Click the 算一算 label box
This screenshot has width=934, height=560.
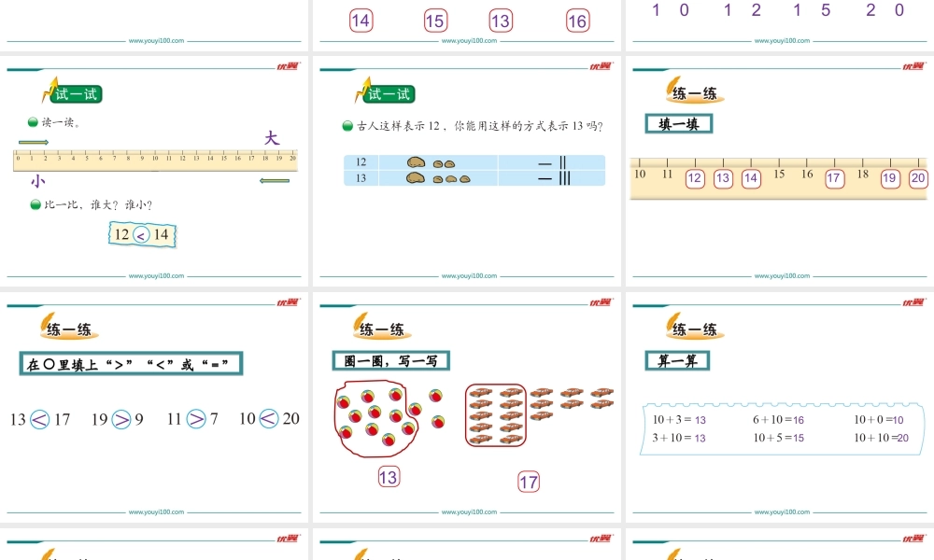tap(677, 360)
